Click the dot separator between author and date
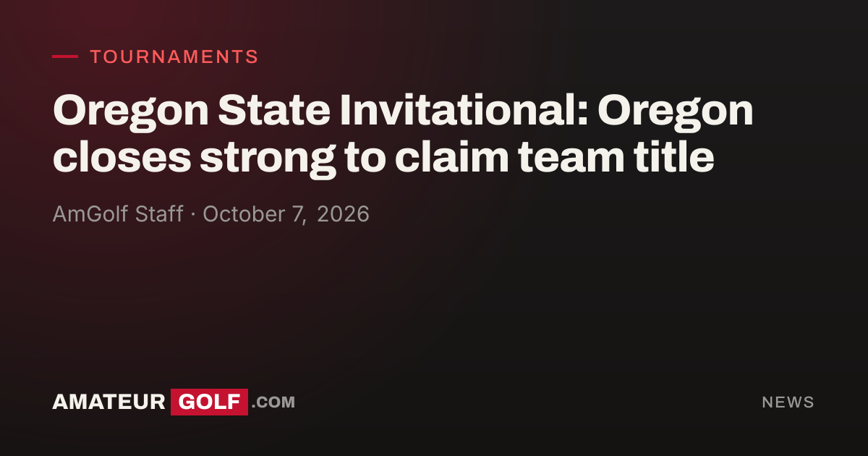The image size is (868, 456). coord(192,215)
